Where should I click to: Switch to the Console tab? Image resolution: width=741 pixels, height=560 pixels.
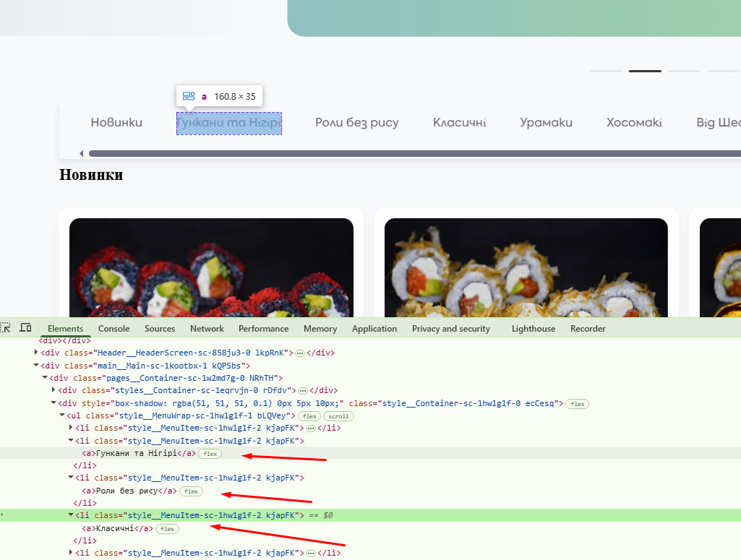114,329
